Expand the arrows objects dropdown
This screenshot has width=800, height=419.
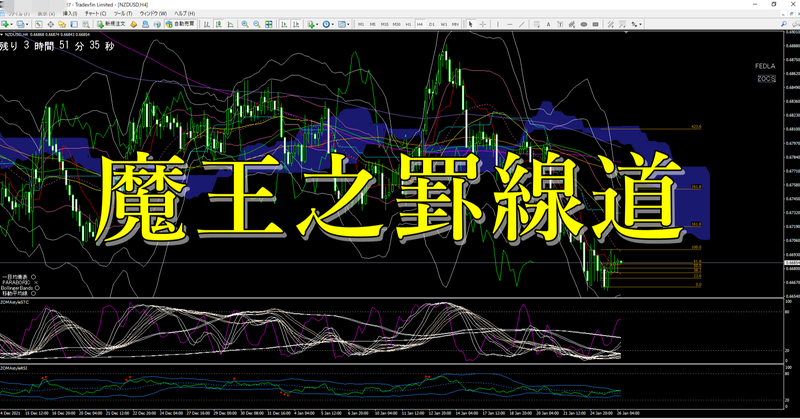tap(641, 24)
